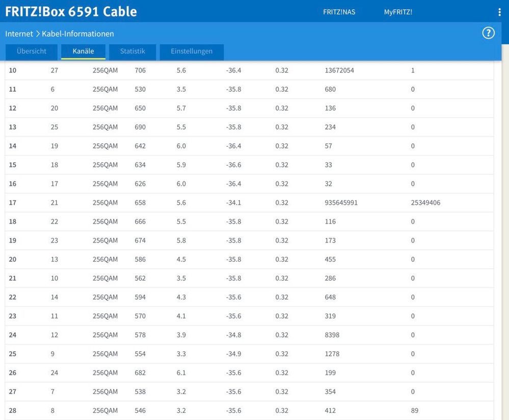This screenshot has height=420, width=509.
Task: Open the three-dot overflow menu
Action: click(499, 12)
